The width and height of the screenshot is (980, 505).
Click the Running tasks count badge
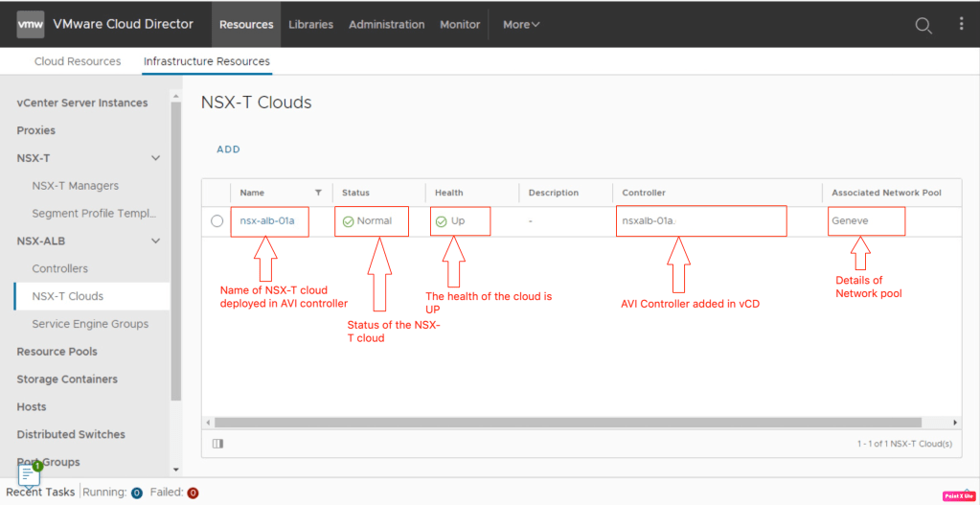[136, 493]
